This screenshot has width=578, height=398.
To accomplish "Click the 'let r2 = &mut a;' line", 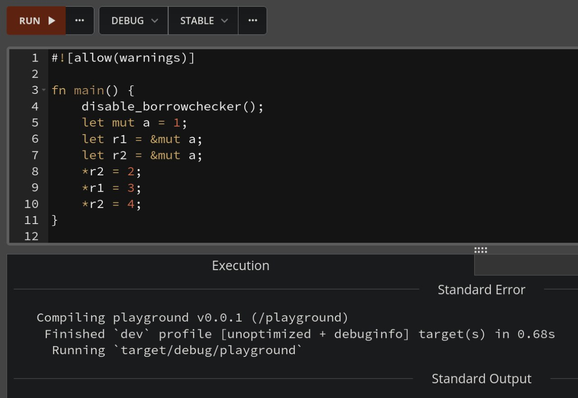I will [142, 155].
